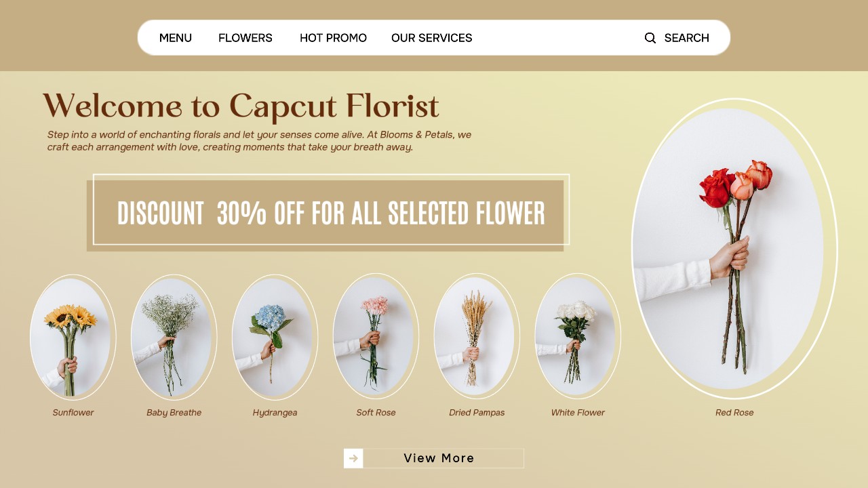The width and height of the screenshot is (868, 488).
Task: Click the Red Rose caption link
Action: pyautogui.click(x=734, y=413)
